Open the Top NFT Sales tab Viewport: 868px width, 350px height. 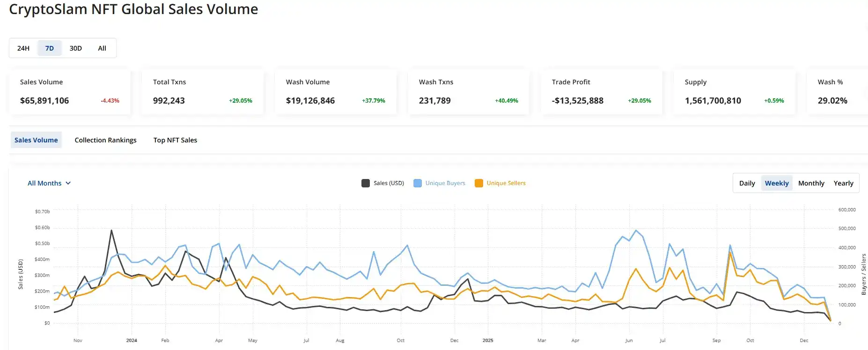pyautogui.click(x=175, y=140)
